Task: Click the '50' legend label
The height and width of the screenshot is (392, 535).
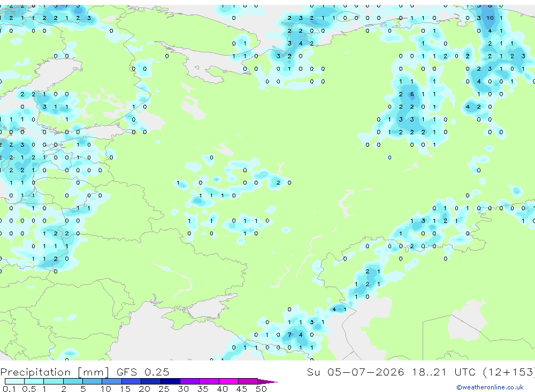Action: pos(261,389)
